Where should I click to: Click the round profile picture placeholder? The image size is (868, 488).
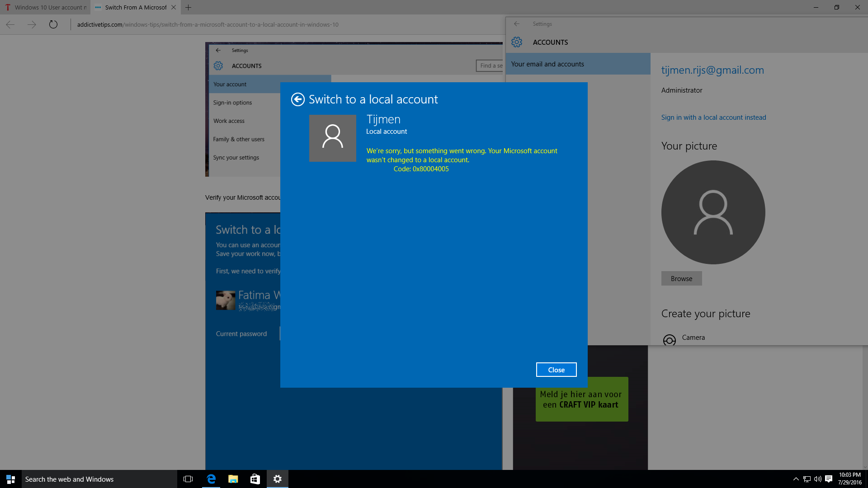pyautogui.click(x=713, y=212)
